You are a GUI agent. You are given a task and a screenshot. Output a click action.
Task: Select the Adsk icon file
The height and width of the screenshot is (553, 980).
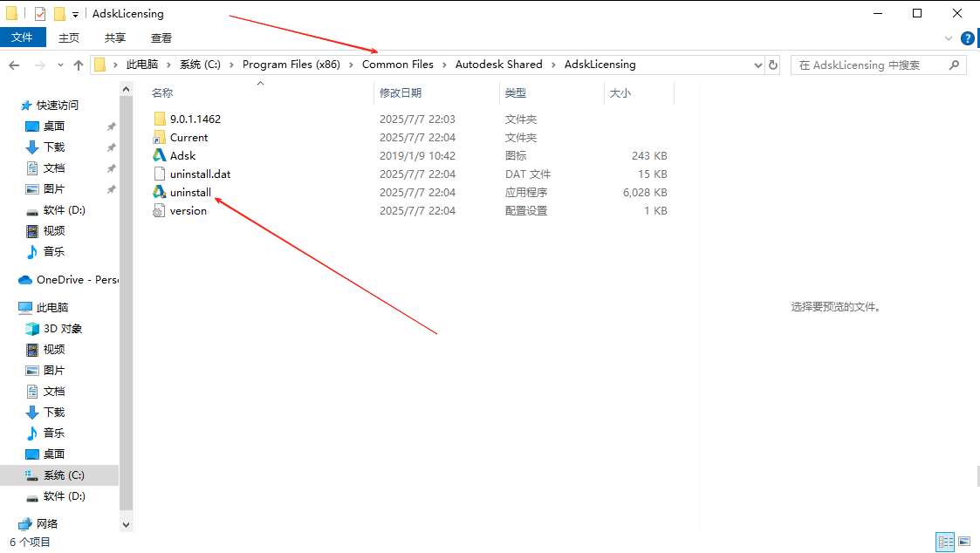pyautogui.click(x=182, y=155)
